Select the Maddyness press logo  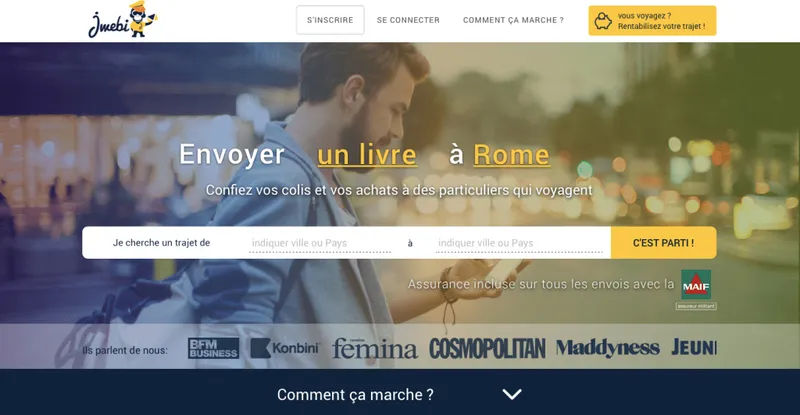pos(608,348)
